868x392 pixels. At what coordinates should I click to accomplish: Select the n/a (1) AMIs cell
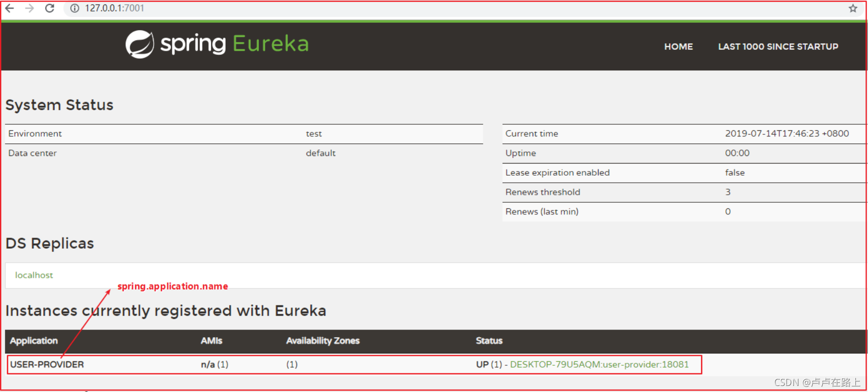coord(215,364)
